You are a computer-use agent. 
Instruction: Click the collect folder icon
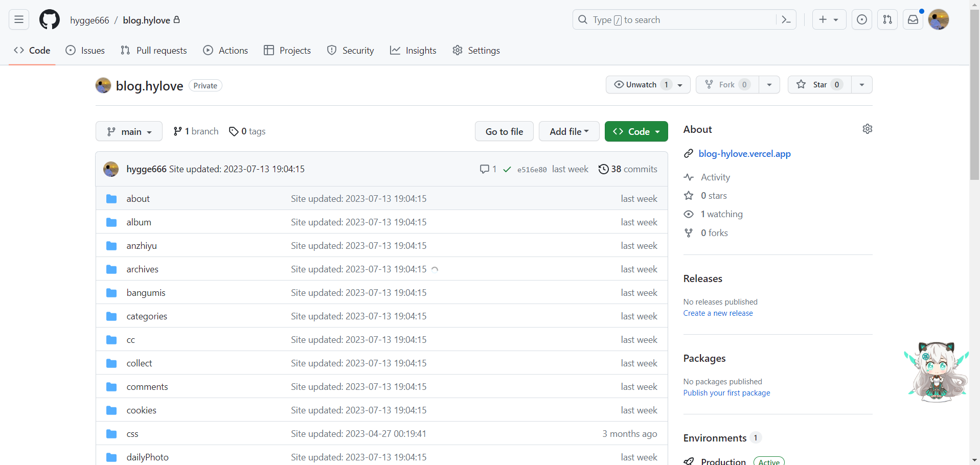[111, 363]
